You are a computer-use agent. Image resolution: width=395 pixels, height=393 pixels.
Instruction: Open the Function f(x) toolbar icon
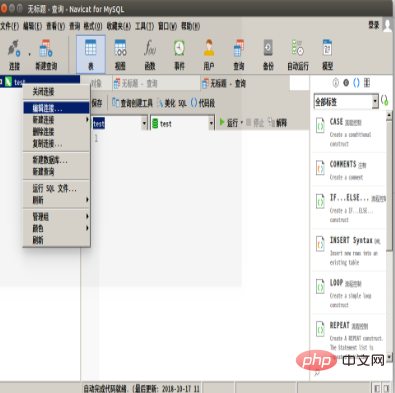pos(150,54)
